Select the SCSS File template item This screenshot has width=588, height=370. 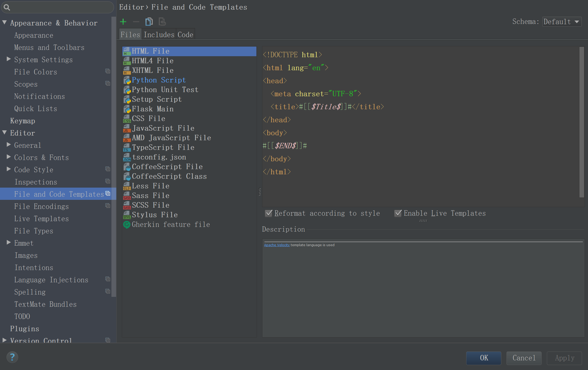coord(150,205)
